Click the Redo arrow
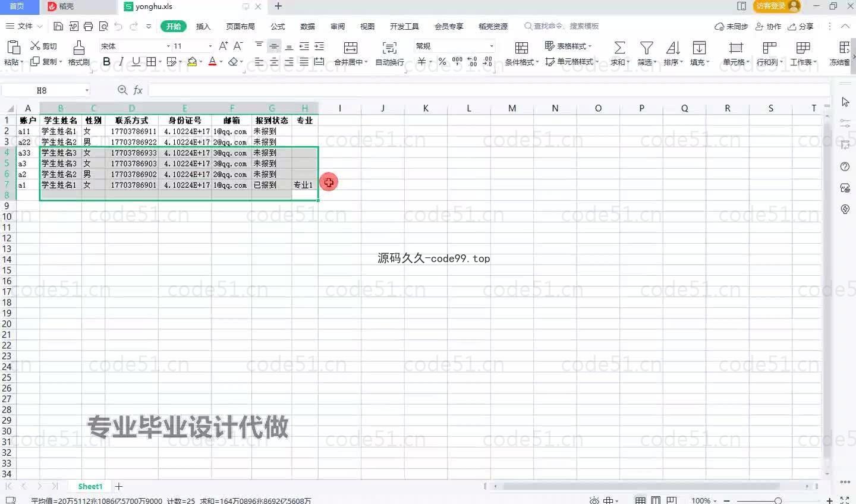 pos(134,26)
